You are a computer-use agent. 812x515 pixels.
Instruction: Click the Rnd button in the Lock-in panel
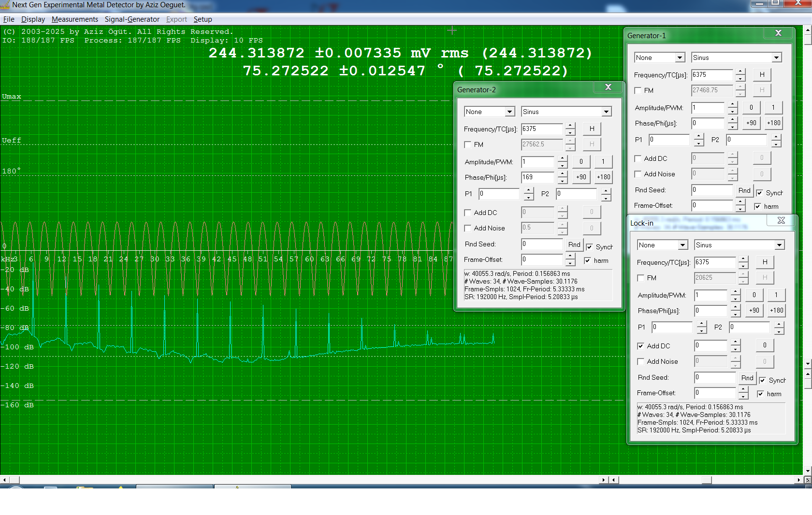pos(747,377)
